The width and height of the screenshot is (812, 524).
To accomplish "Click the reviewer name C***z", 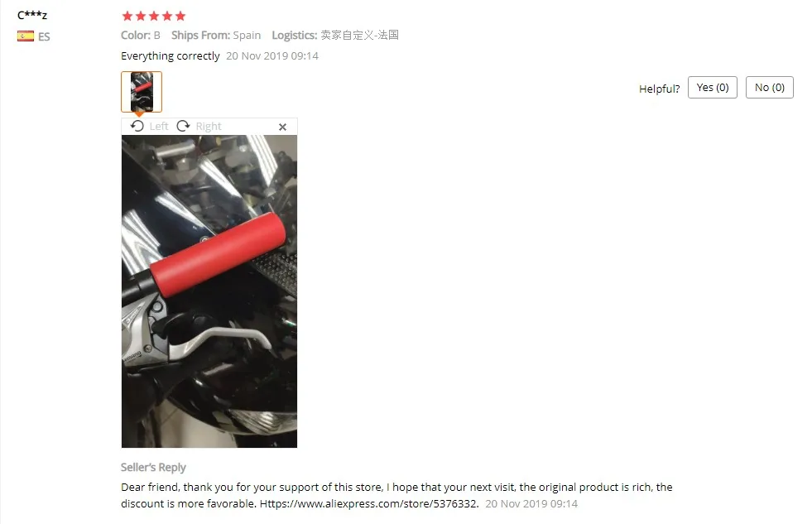I will (32, 15).
